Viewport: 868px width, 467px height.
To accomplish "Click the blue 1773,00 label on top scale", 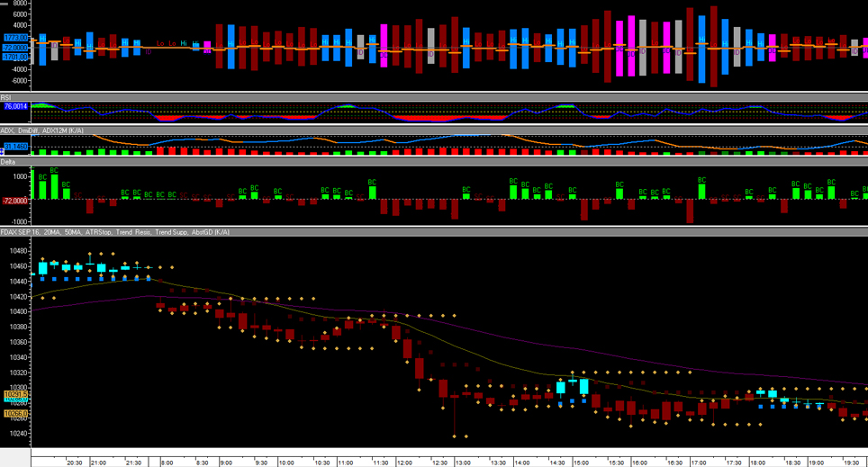I will click(15, 38).
